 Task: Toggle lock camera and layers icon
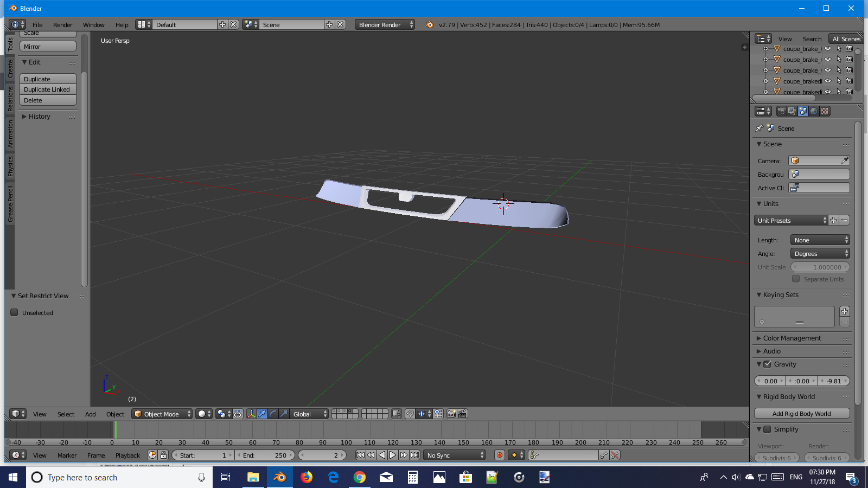pyautogui.click(x=397, y=414)
